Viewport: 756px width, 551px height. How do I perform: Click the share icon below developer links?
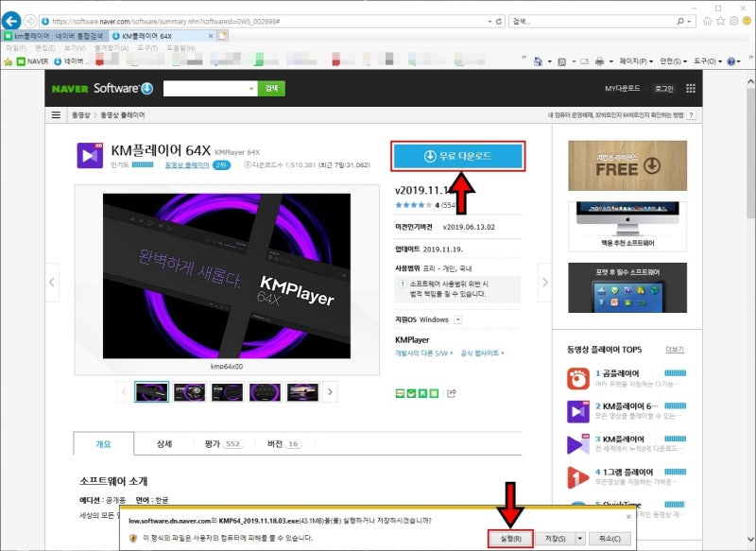coord(452,393)
